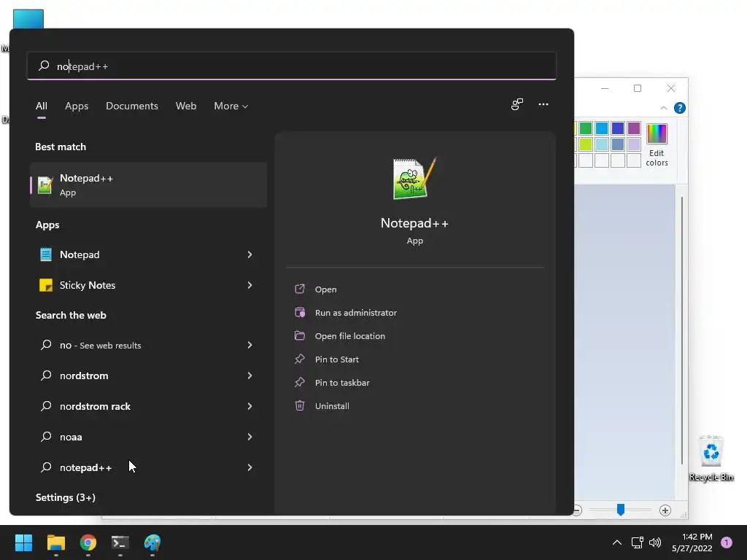Choose Uninstall for Notepad++
747x560 pixels.
tap(332, 406)
